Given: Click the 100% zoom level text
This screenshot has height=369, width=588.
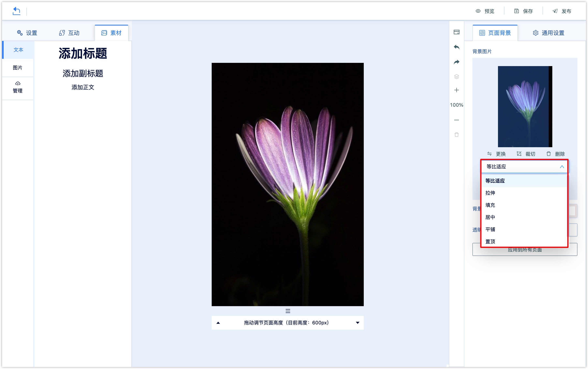Looking at the screenshot, I should tap(456, 105).
